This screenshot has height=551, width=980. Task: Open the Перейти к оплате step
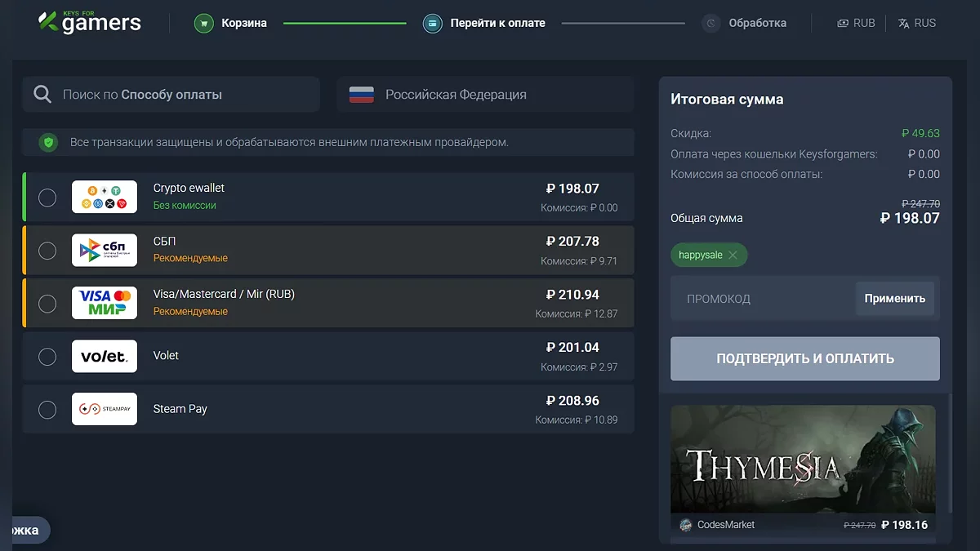coord(497,24)
